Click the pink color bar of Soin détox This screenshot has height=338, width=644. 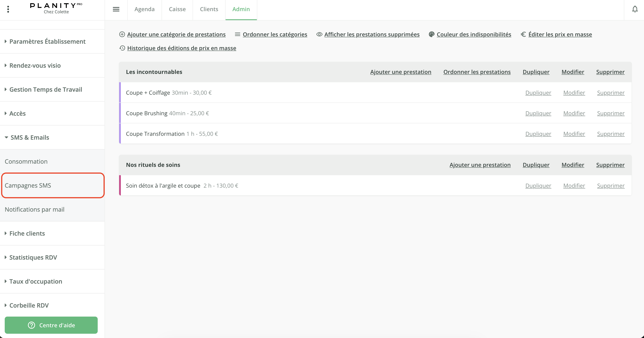[x=120, y=185]
